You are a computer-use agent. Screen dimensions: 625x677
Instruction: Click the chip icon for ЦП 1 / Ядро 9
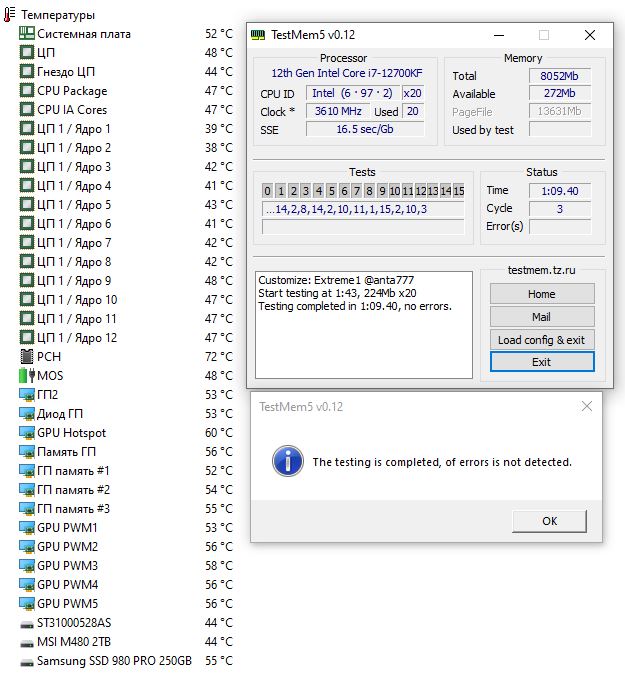27,281
